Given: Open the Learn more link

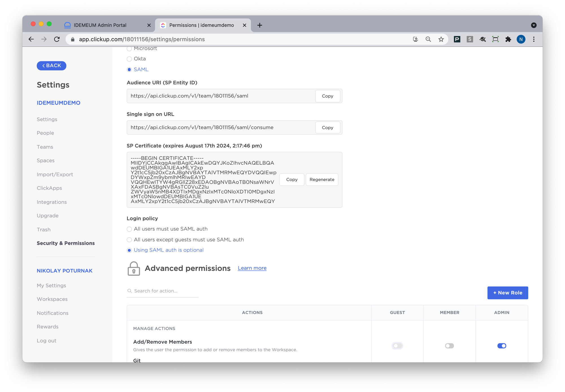Looking at the screenshot, I should [252, 268].
